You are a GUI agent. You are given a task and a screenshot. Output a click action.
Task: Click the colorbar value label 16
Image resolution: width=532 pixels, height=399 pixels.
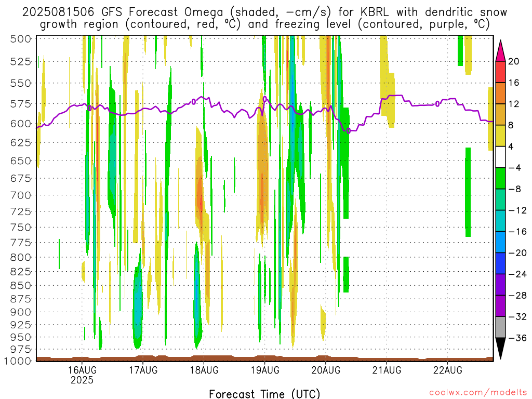click(x=514, y=83)
